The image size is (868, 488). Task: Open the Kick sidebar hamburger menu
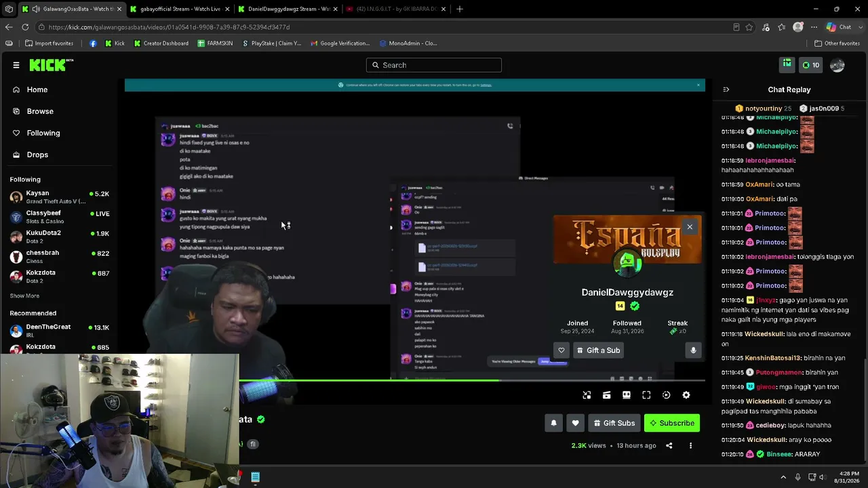point(16,65)
